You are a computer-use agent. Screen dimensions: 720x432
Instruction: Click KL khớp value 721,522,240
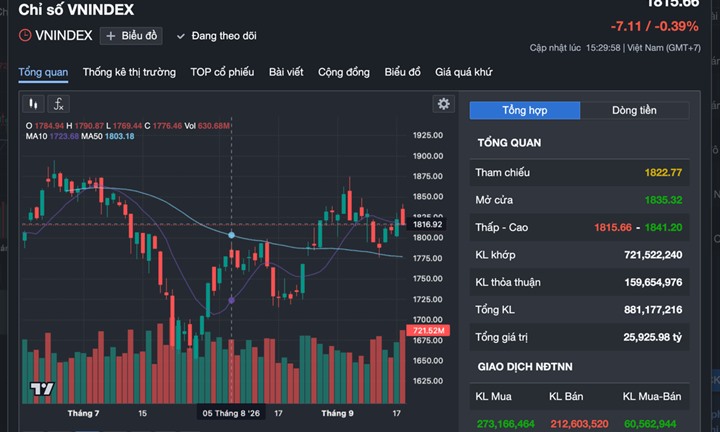(653, 255)
